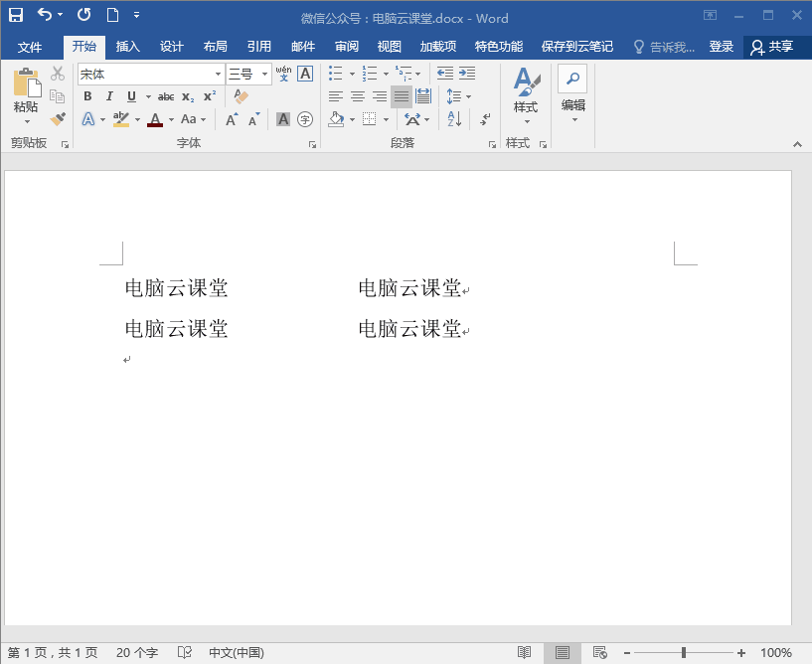Open the Paste clipboard button
812x664 pixels.
tap(26, 96)
